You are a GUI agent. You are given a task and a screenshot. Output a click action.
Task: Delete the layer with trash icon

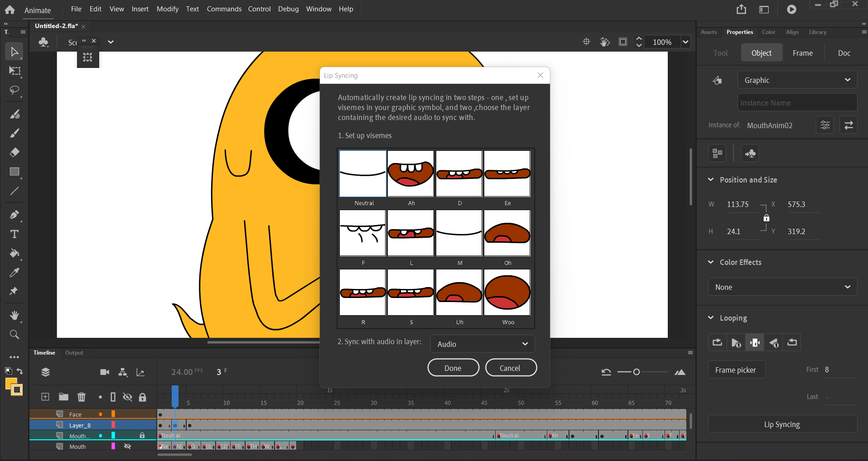(x=82, y=397)
